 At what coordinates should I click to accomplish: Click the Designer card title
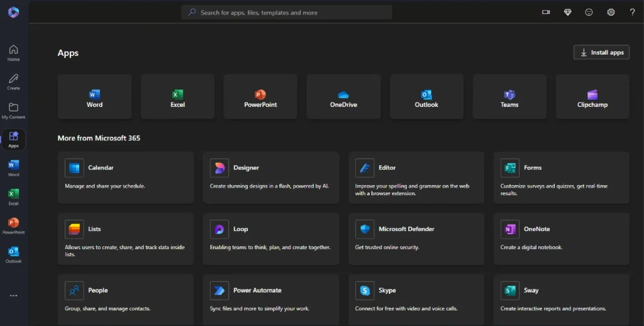pyautogui.click(x=246, y=168)
